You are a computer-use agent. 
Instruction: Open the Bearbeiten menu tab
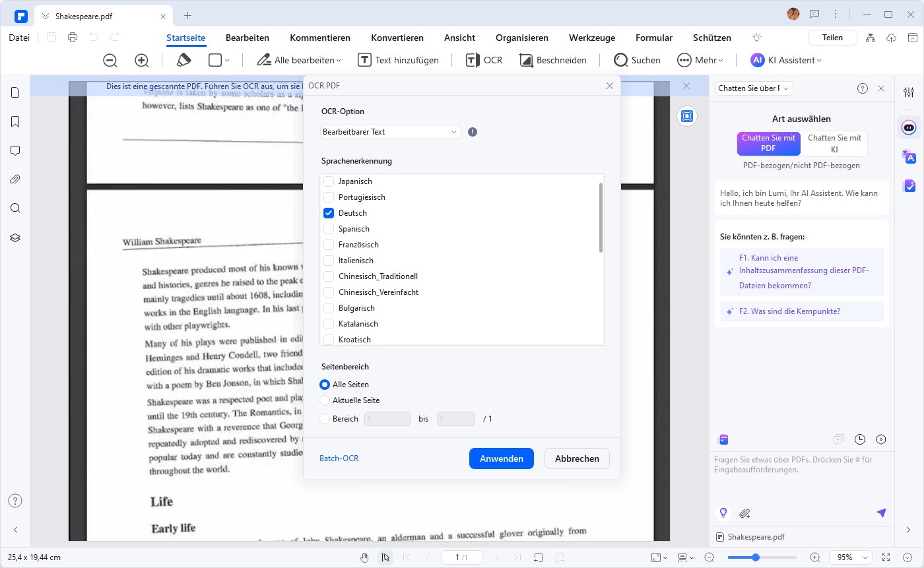pos(247,38)
